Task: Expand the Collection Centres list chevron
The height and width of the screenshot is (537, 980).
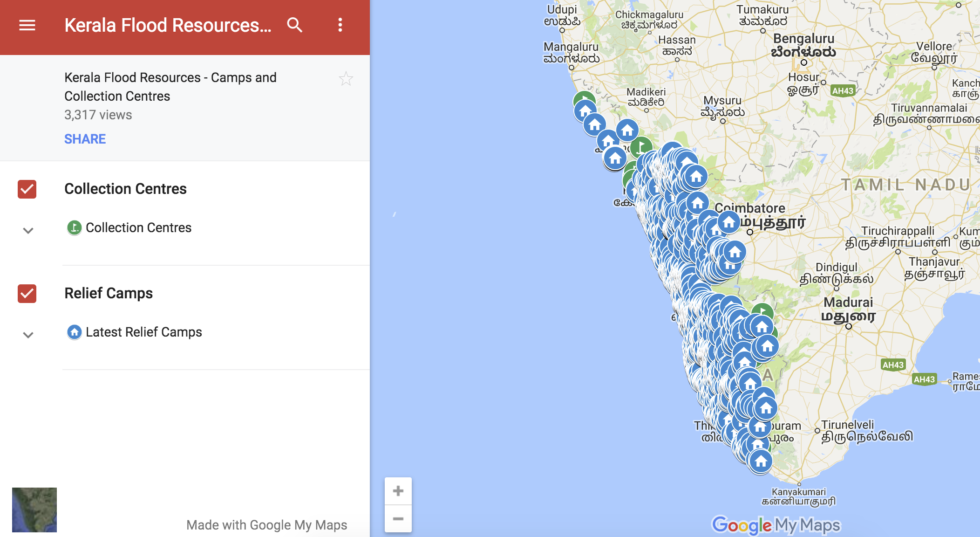Action: point(28,231)
